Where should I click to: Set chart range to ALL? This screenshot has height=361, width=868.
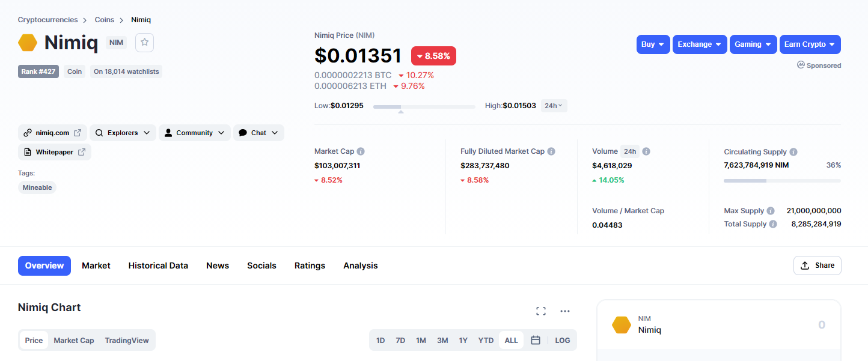(511, 340)
